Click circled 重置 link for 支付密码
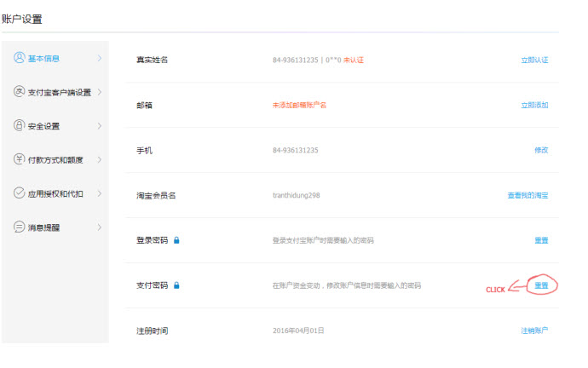 click(x=541, y=285)
